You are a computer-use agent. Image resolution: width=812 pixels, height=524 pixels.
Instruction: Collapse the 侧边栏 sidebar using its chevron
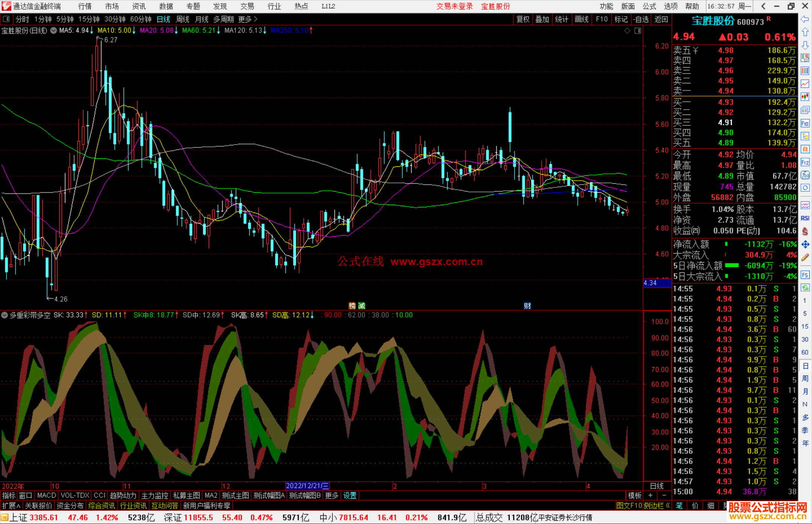[668, 506]
